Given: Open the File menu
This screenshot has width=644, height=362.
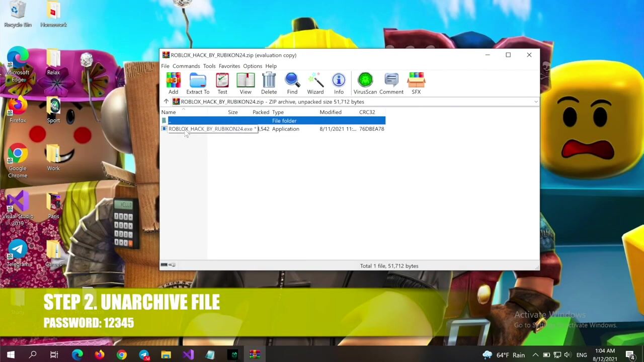Looking at the screenshot, I should 165,66.
